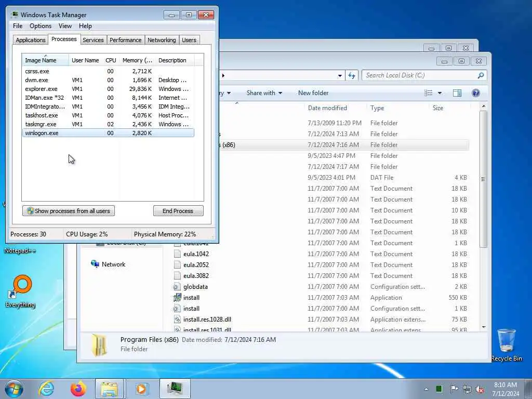Switch to the Applications tab
This screenshot has width=532, height=399.
[x=31, y=40]
